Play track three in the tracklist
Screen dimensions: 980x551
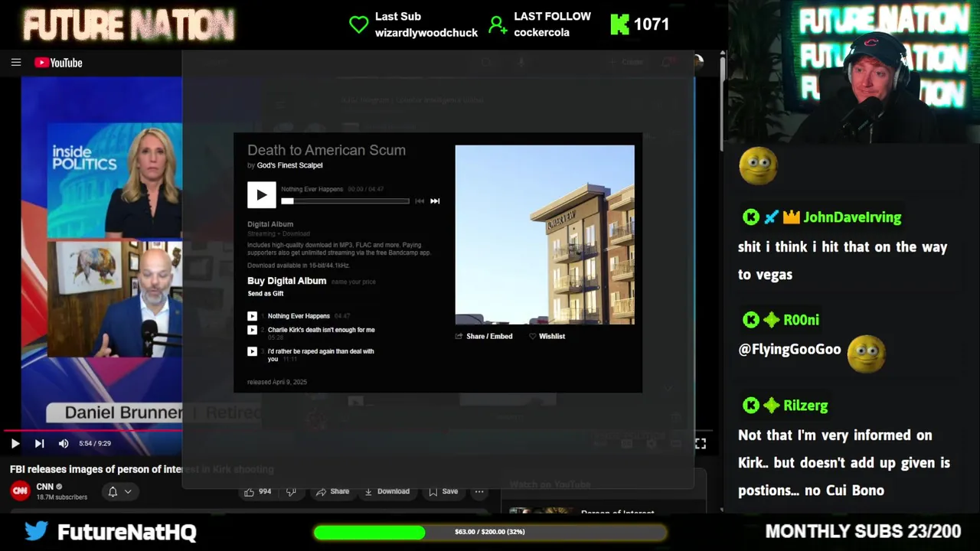[x=252, y=351]
